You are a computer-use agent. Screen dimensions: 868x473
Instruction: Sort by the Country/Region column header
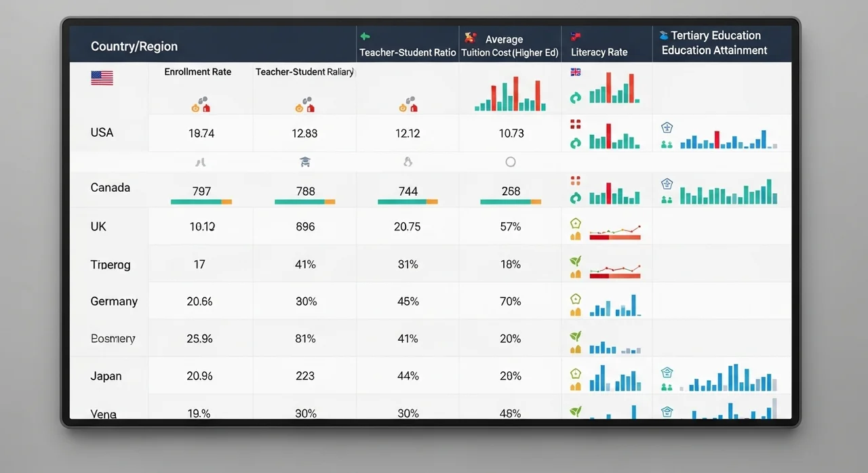tap(134, 46)
